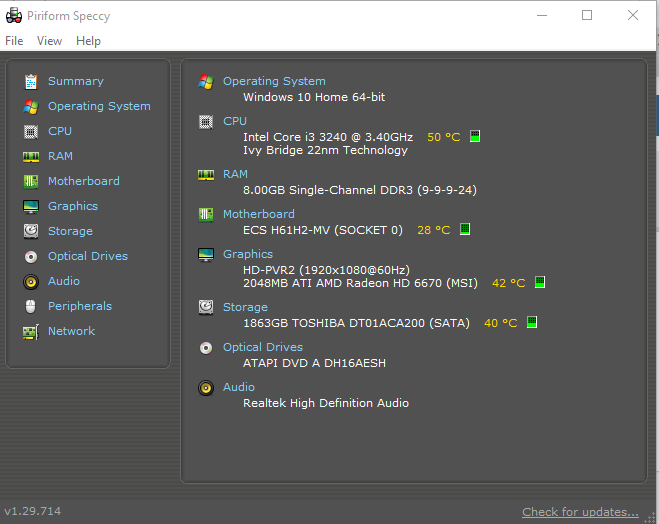
Task: Click the HD-PVR2 (1920x1080@60Hz) line
Action: click(326, 270)
